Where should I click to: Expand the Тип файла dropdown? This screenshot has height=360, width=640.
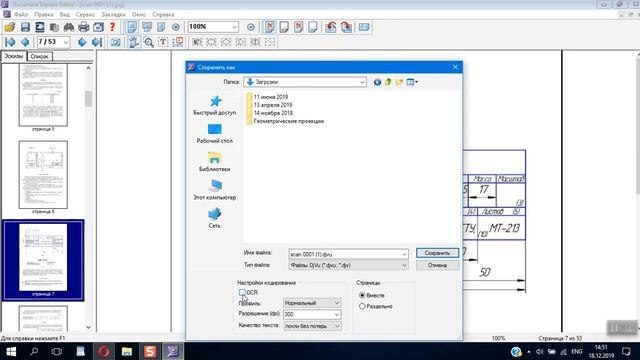point(404,265)
